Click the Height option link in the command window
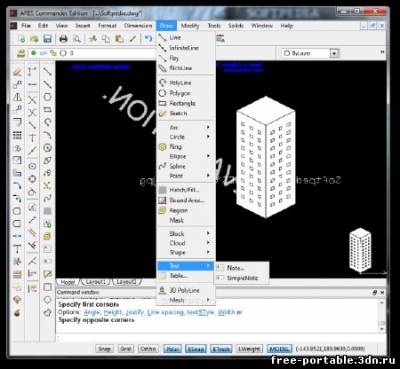Viewport: 400px width, 369px height. tap(113, 312)
